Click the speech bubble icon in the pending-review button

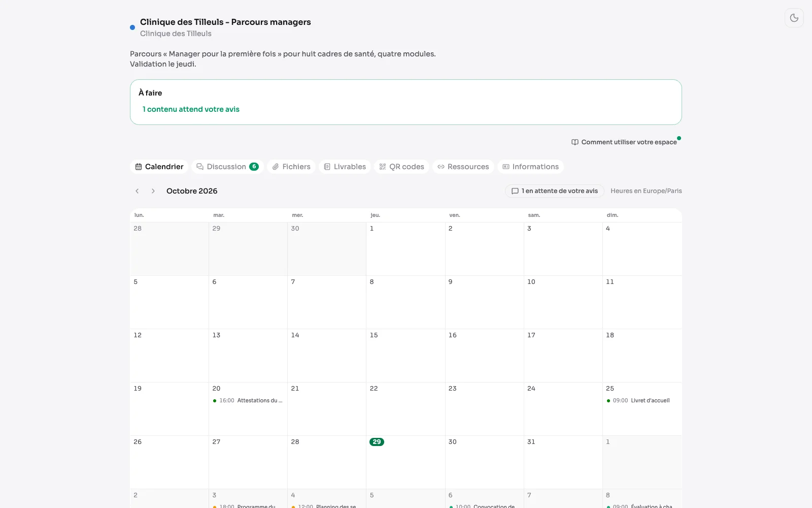tap(515, 191)
